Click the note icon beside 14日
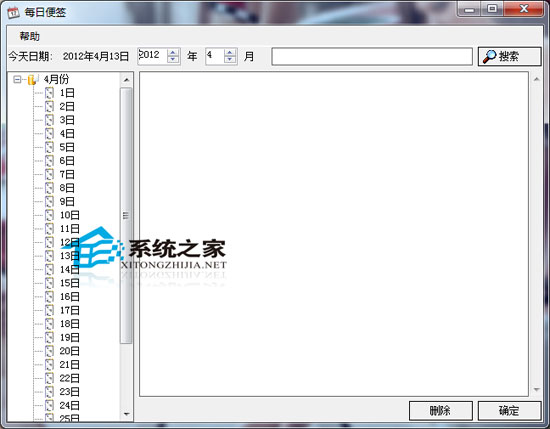The image size is (550, 429). (49, 270)
